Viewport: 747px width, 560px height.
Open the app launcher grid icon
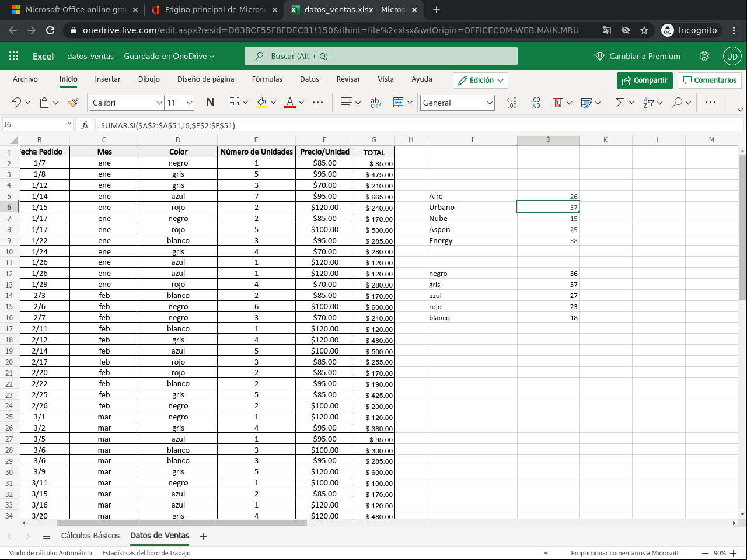(x=14, y=56)
